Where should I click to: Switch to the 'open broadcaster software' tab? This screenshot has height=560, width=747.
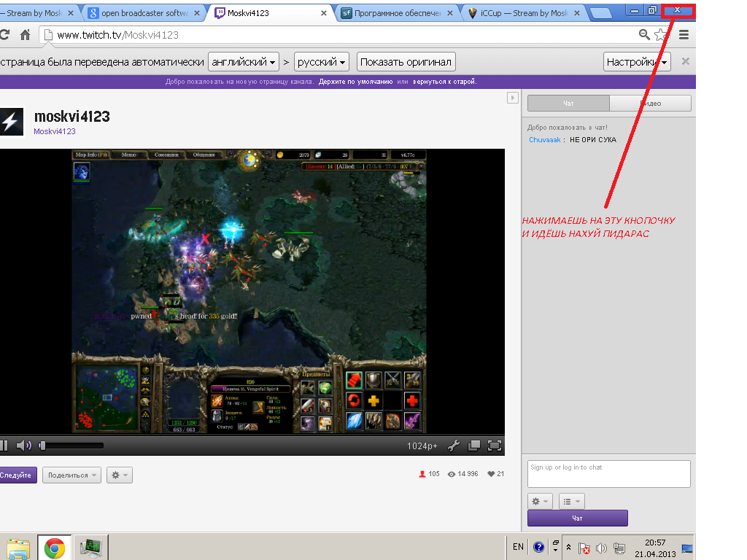(x=145, y=13)
